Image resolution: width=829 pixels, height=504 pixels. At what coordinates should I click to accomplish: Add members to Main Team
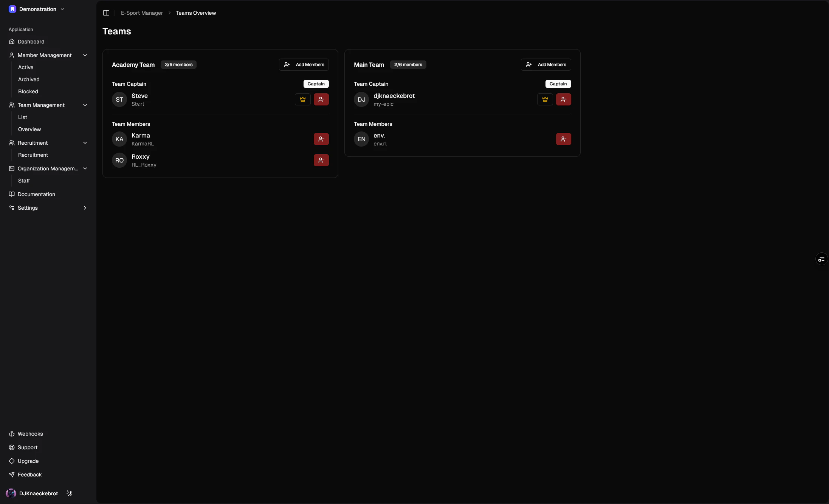coord(546,65)
